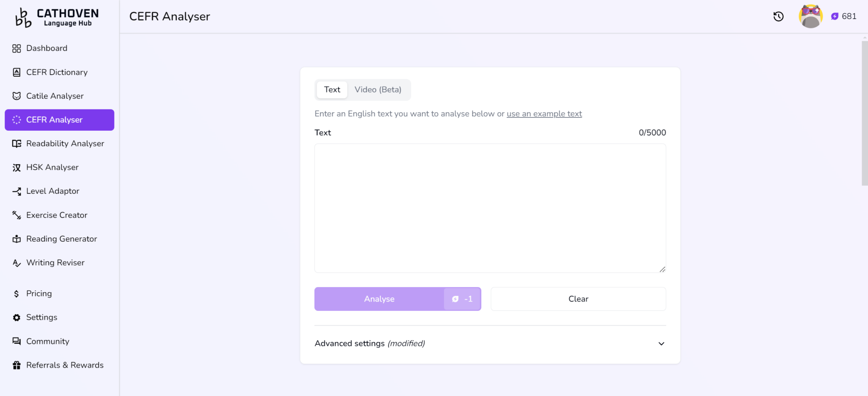Open the history panel in the top bar
Image resolution: width=868 pixels, height=396 pixels.
(x=778, y=16)
